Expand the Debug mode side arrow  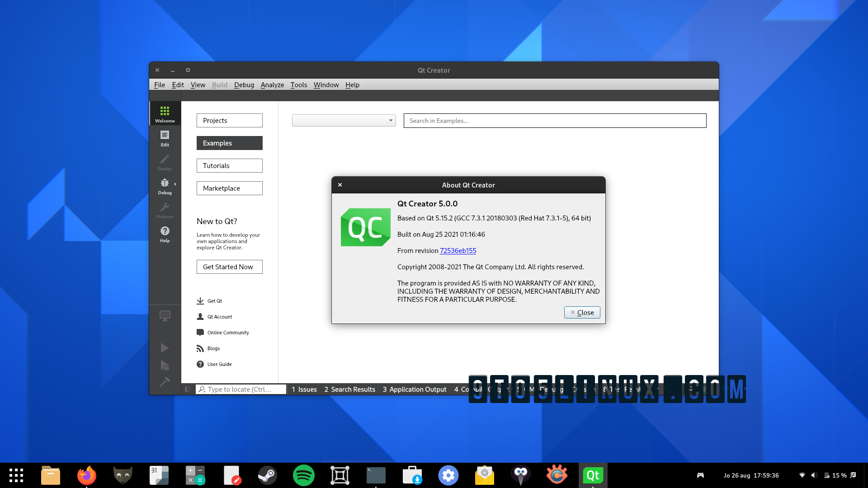tap(175, 184)
